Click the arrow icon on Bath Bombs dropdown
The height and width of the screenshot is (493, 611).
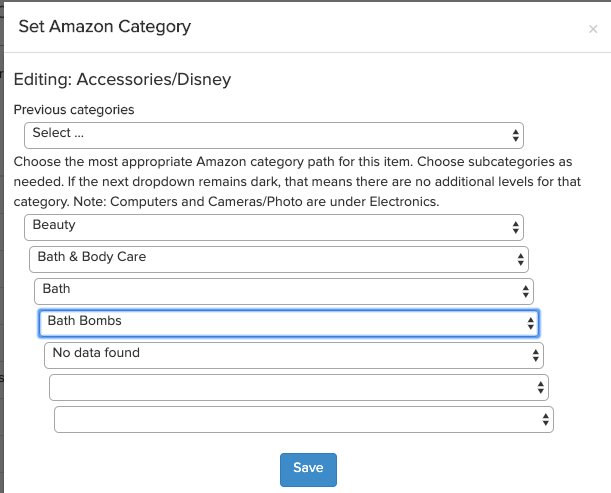point(530,323)
